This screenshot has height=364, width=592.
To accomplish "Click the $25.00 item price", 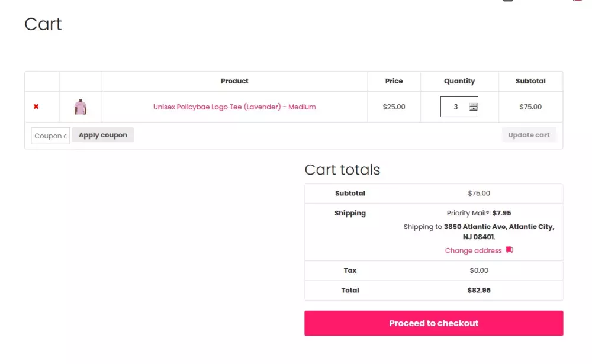I will coord(394,107).
